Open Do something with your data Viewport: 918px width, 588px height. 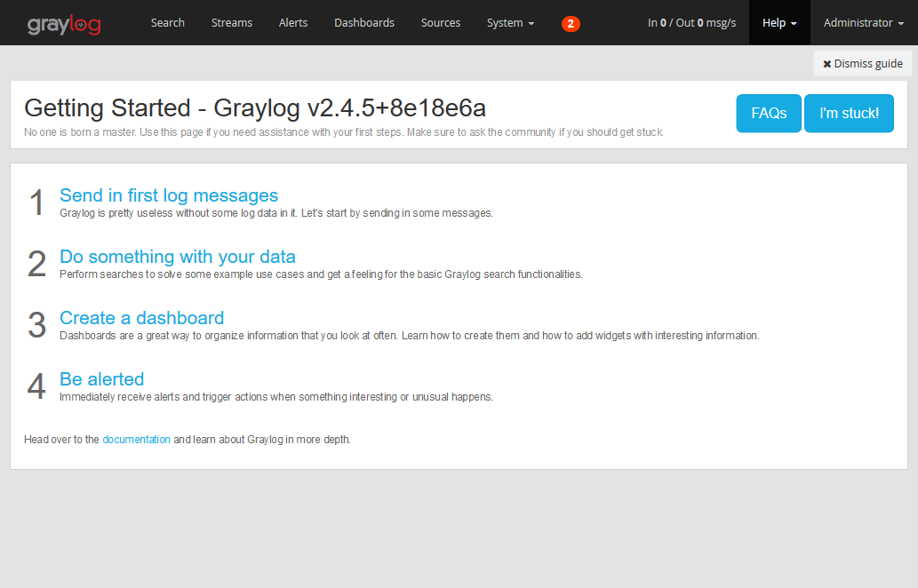click(178, 257)
